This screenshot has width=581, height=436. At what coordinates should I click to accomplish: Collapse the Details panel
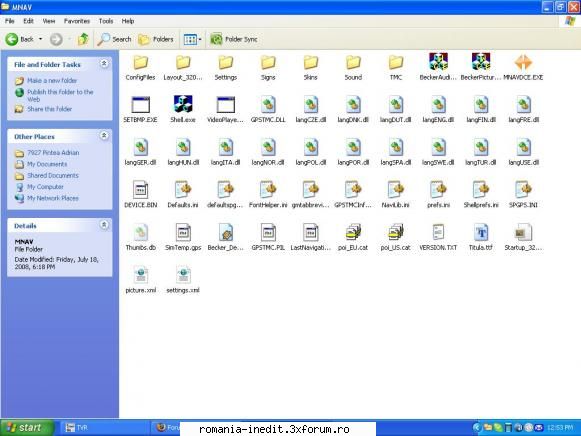104,225
